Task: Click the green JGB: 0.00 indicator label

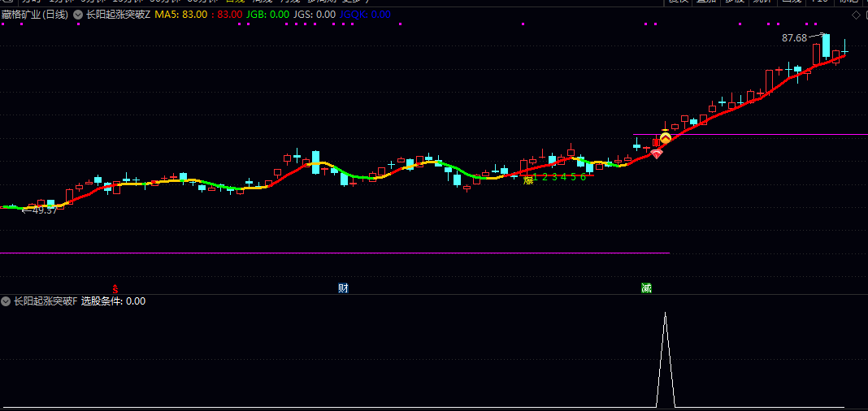Action: tap(267, 15)
